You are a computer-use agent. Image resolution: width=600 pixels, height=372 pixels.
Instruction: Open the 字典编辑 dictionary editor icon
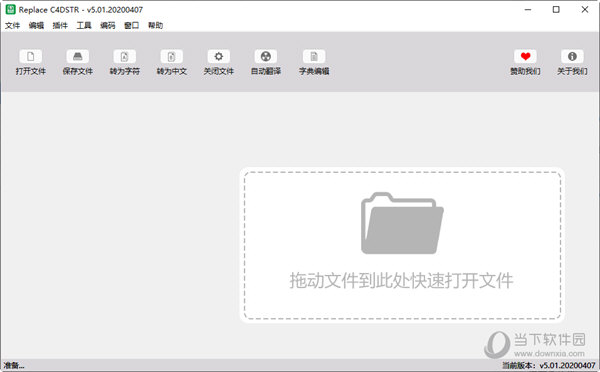[x=314, y=57]
